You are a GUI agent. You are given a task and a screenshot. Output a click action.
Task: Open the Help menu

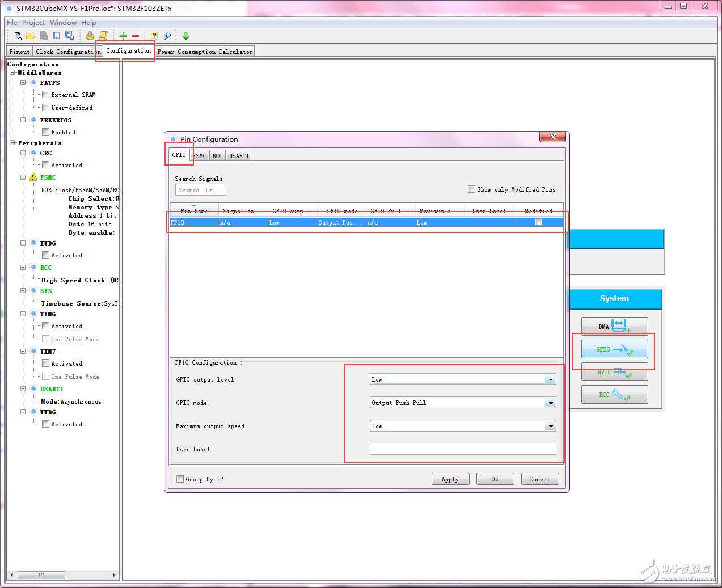coord(88,23)
